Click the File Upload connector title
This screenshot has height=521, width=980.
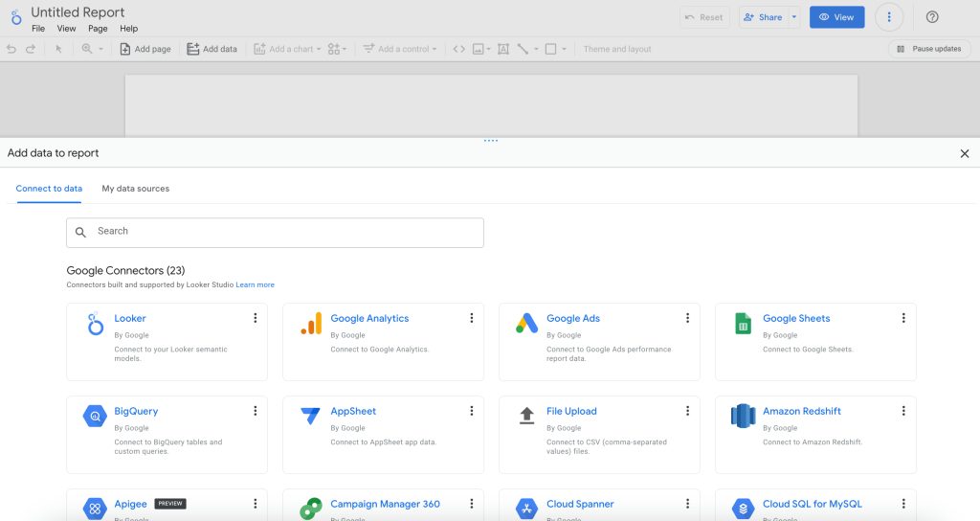click(x=571, y=411)
